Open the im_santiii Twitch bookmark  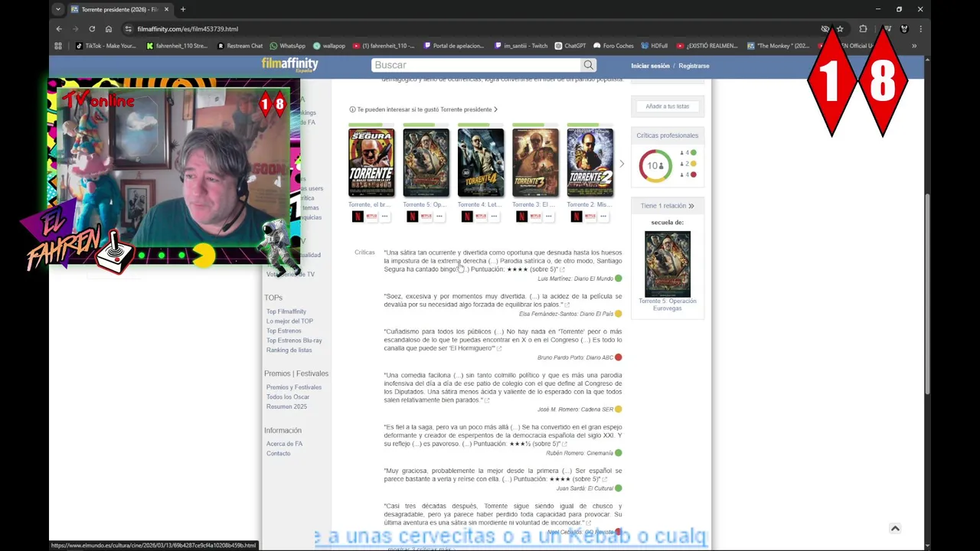point(521,46)
